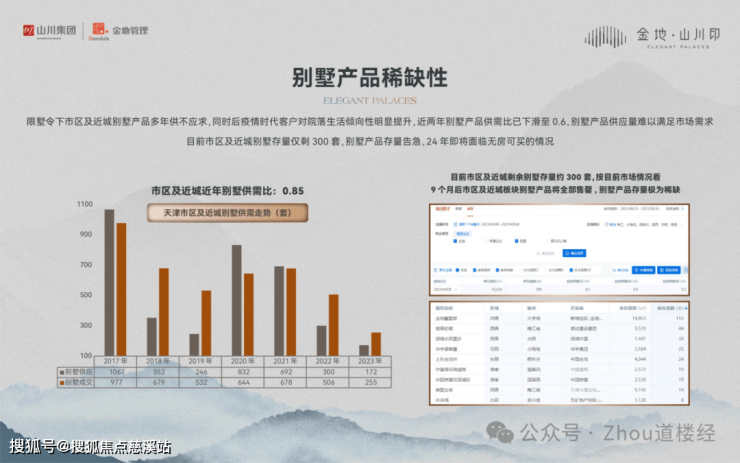Screen dimensions: 740x463
Task: Click the 1067 supply value cell
Action: point(116,372)
